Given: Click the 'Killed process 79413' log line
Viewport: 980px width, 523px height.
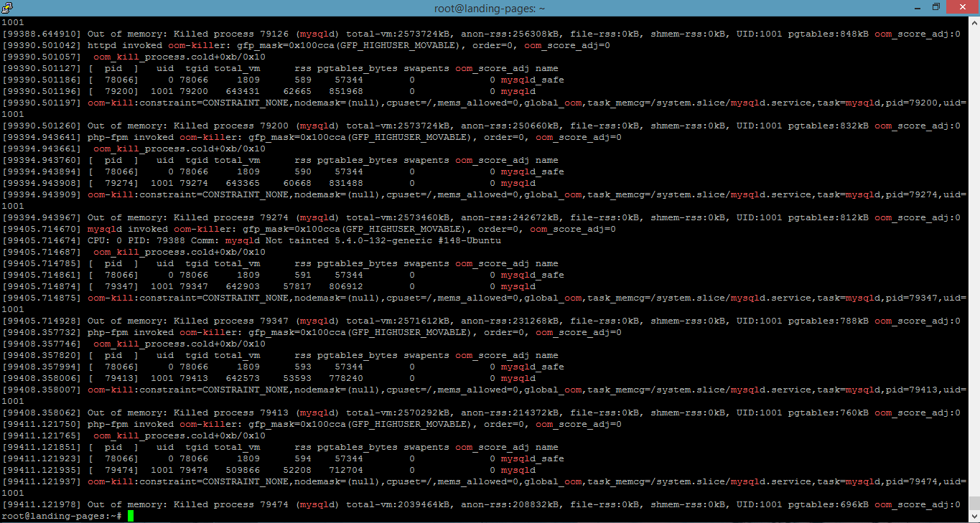Looking at the screenshot, I should coord(481,413).
